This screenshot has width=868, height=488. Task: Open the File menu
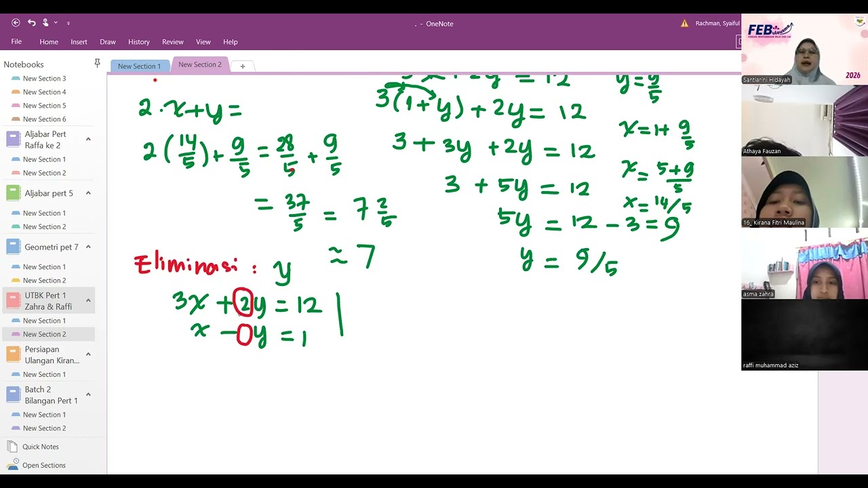point(16,41)
